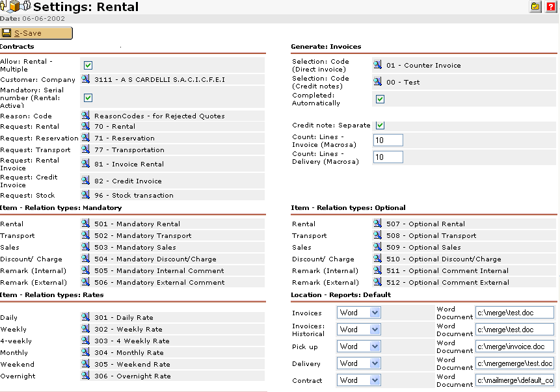
Task: Click Count: Lines - Invoice (Macrosa) field
Action: [x=388, y=140]
